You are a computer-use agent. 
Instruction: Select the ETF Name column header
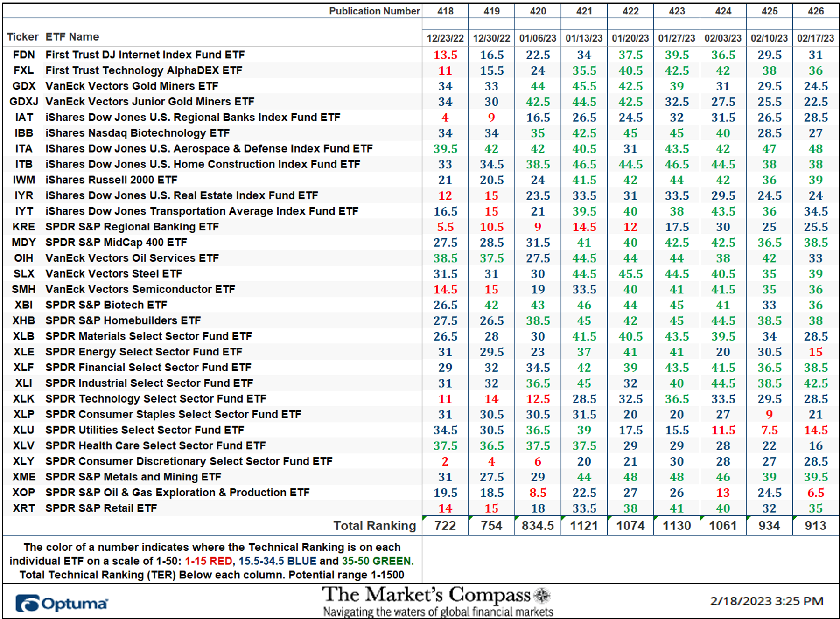pos(72,37)
